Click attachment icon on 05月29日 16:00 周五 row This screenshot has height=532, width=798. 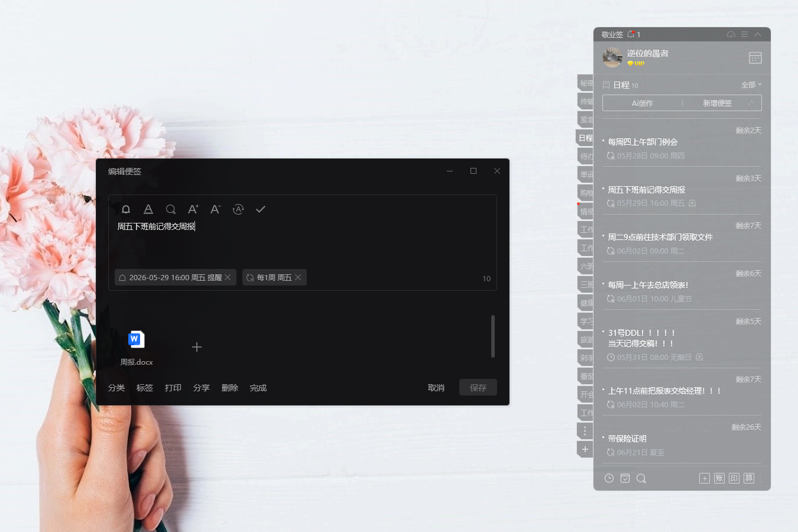(x=692, y=203)
